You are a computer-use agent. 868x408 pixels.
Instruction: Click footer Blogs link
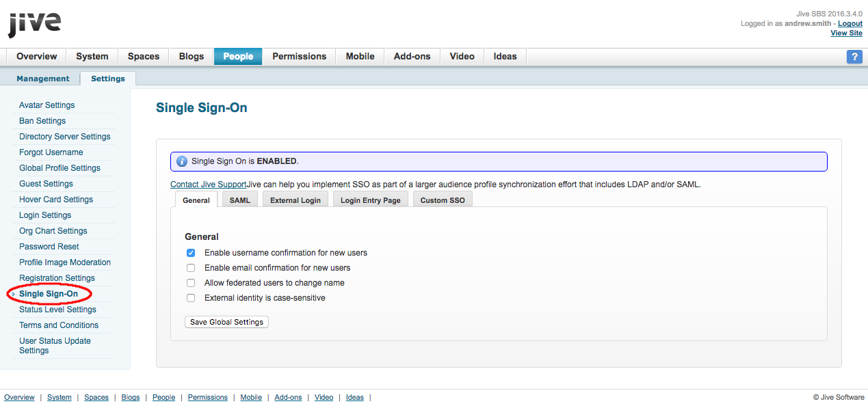click(x=131, y=397)
